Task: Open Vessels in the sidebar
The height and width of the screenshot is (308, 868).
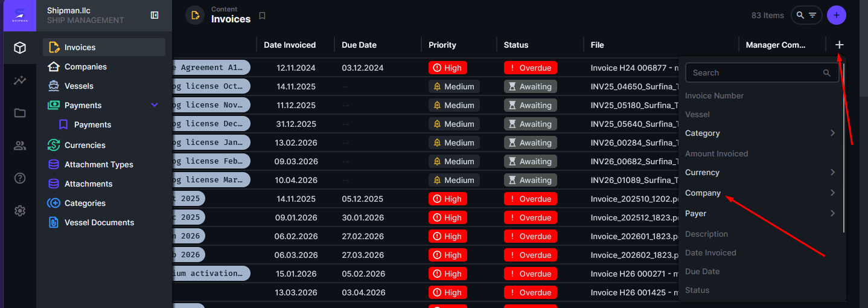Action: pos(79,86)
